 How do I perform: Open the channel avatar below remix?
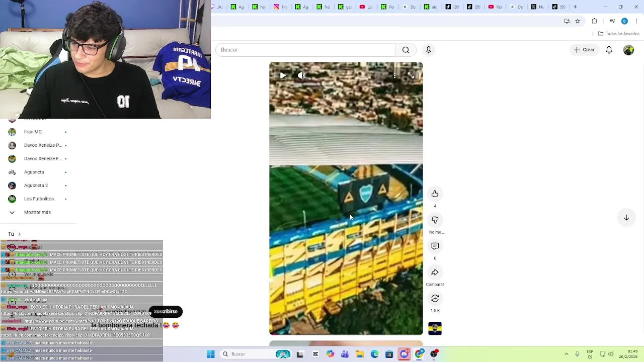click(435, 328)
